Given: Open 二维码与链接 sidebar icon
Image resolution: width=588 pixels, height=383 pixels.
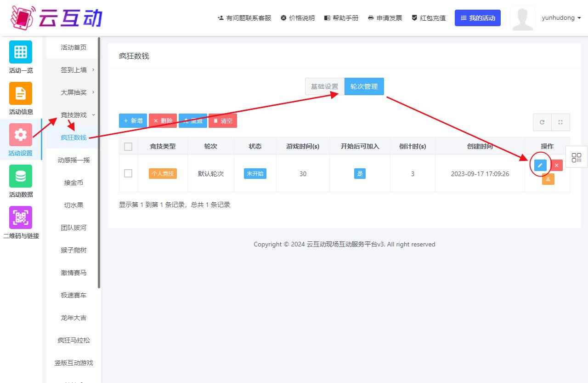Looking at the screenshot, I should point(21,223).
